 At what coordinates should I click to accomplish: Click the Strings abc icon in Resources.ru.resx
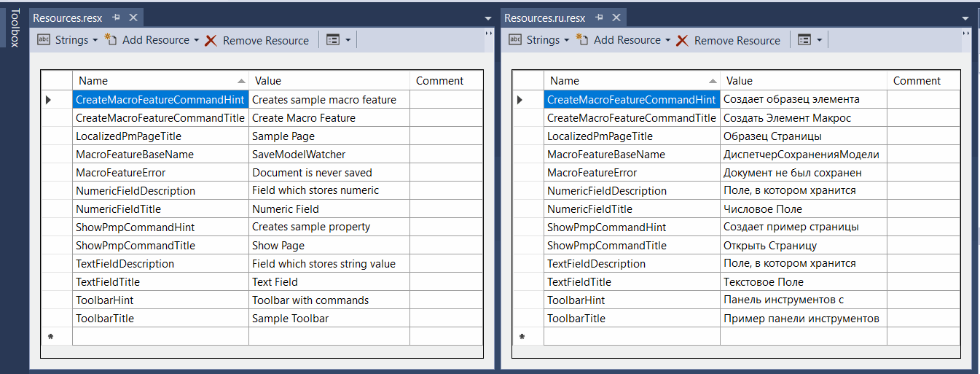coord(515,40)
